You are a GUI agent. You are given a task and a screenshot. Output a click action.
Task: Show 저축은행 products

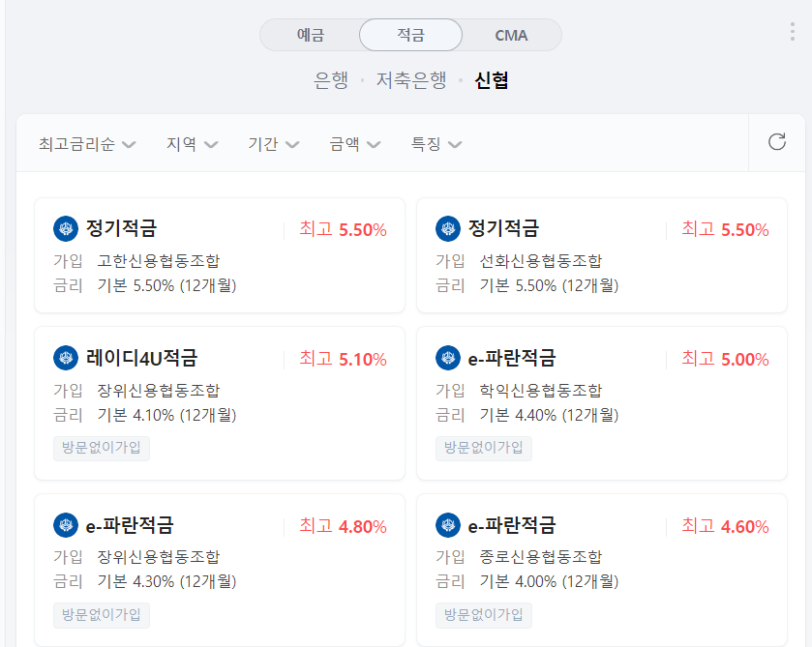coord(411,80)
